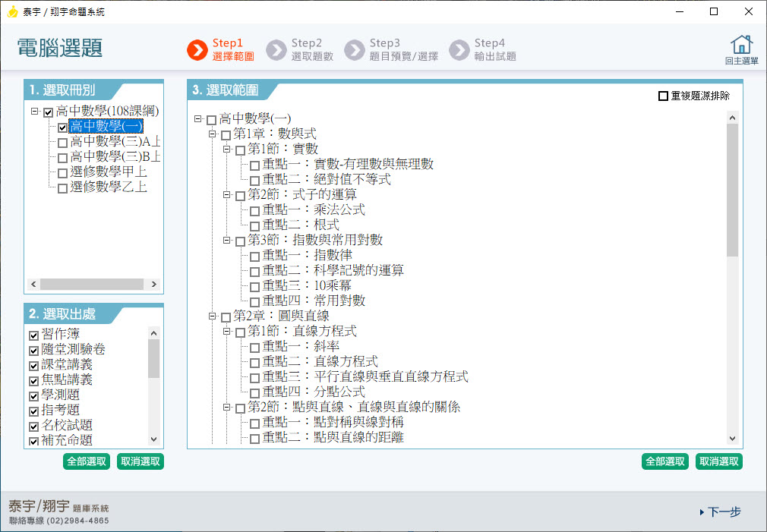Click the Step4 輸出試題 arrow icon

[x=459, y=50]
